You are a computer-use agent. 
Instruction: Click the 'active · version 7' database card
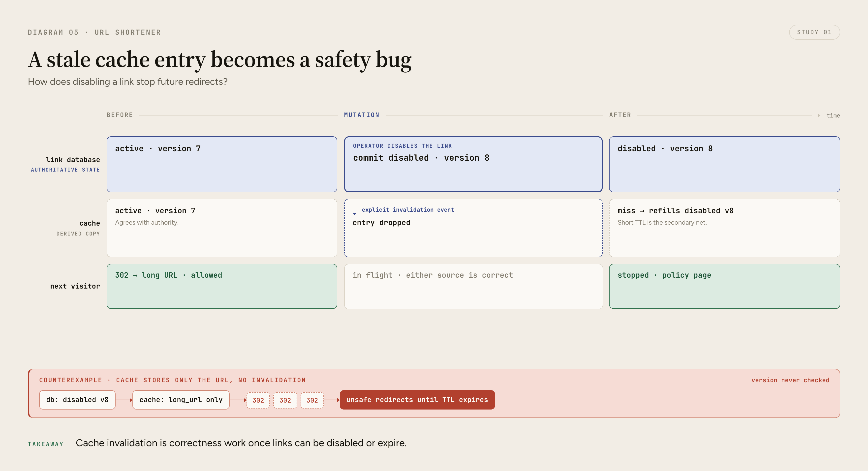click(x=222, y=164)
